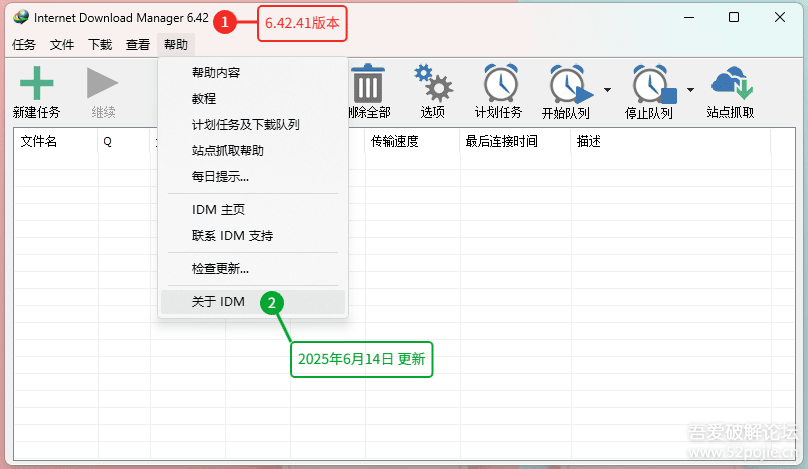
Task: Open the 查看 menu
Action: tap(138, 45)
